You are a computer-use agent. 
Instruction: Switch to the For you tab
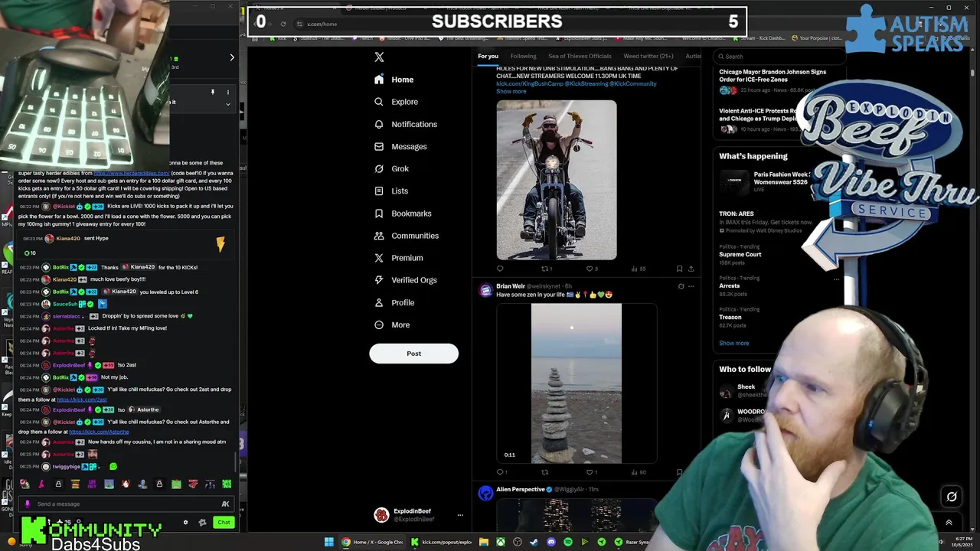pos(488,56)
